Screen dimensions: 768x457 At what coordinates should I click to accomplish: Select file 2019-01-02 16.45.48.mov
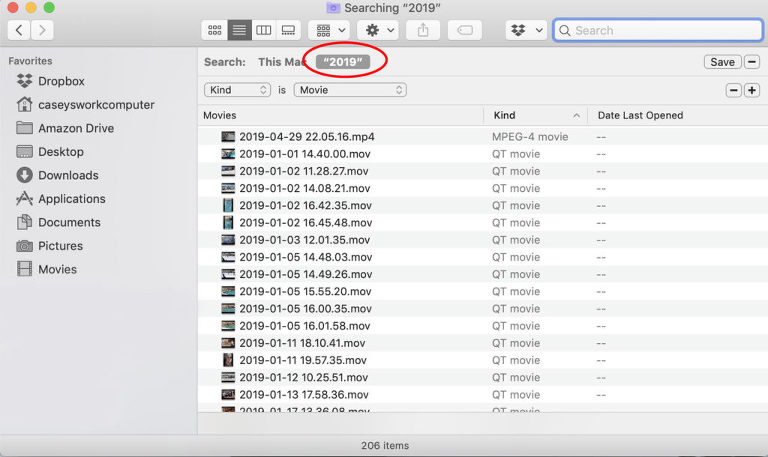(306, 222)
